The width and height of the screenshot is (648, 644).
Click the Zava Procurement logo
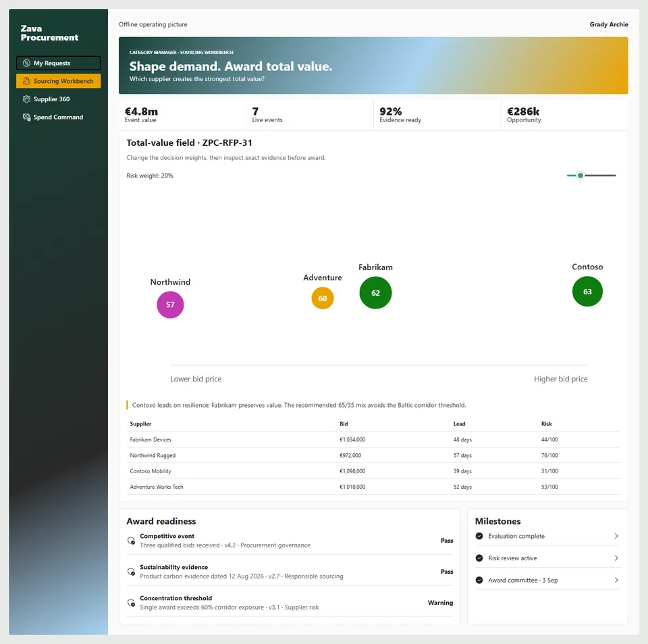click(x=49, y=33)
